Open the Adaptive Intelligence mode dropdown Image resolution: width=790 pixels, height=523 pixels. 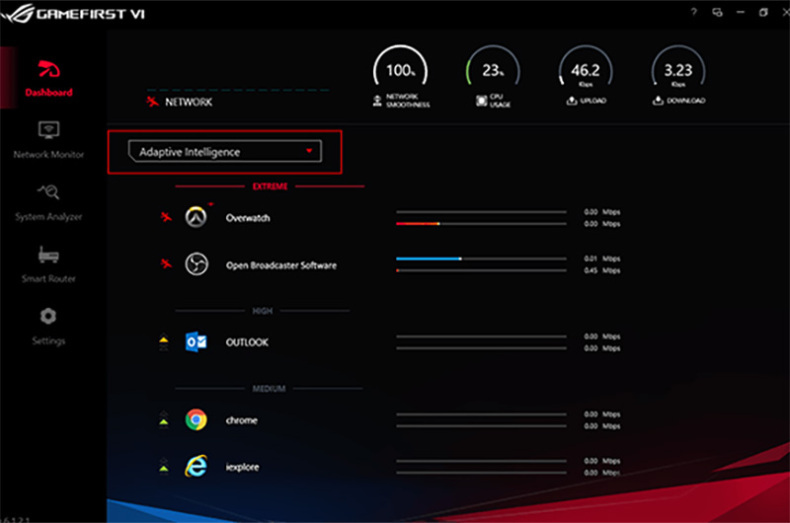(x=225, y=151)
